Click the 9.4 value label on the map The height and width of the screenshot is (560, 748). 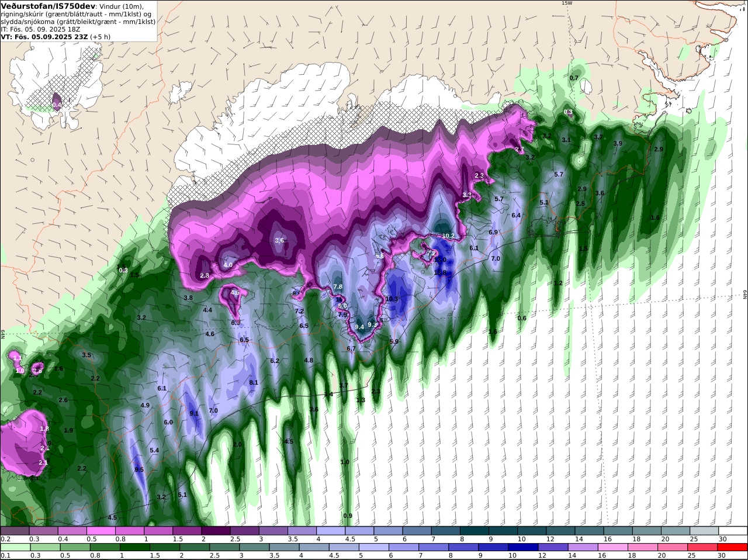pos(359,327)
